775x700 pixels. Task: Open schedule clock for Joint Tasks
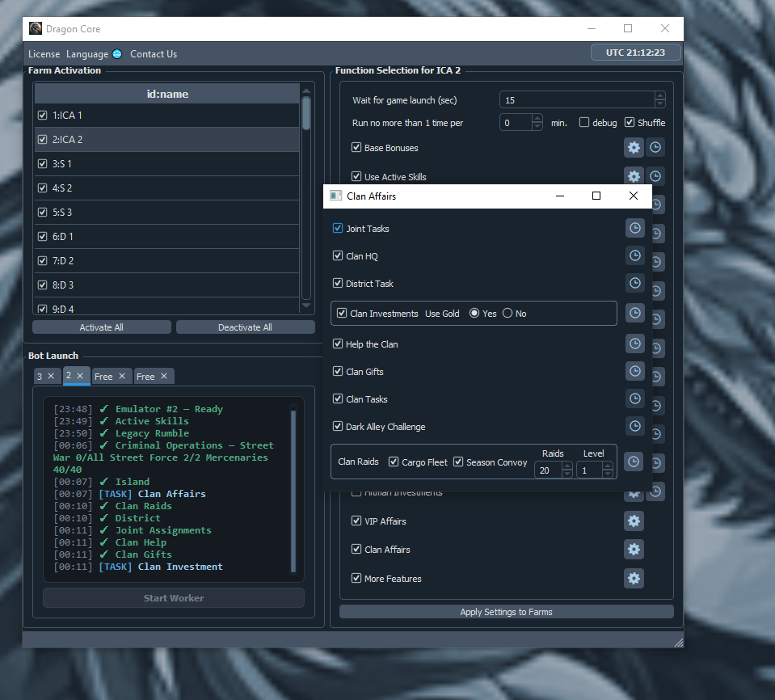[x=635, y=229]
